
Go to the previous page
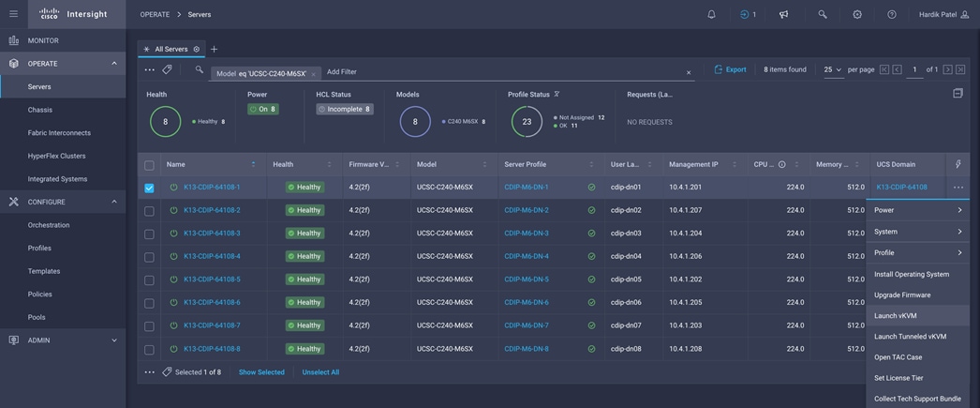[898, 69]
